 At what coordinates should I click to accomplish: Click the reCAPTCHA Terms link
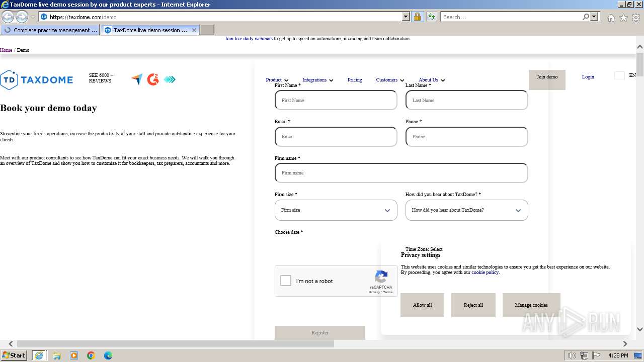(x=388, y=292)
